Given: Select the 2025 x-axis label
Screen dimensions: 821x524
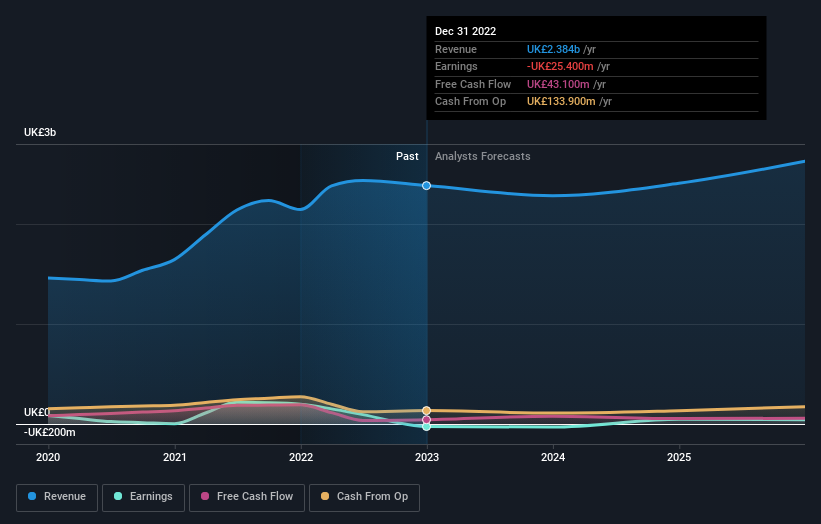Looking at the screenshot, I should click(679, 458).
